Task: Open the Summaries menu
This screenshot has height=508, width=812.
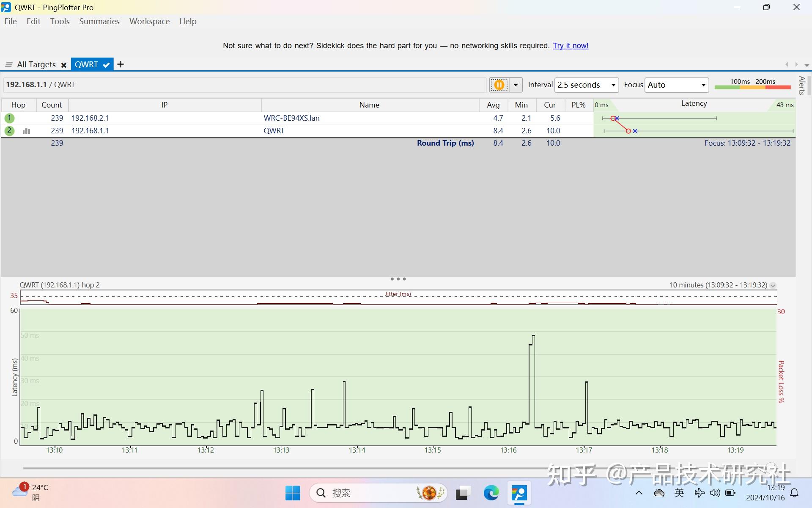Action: click(x=99, y=21)
